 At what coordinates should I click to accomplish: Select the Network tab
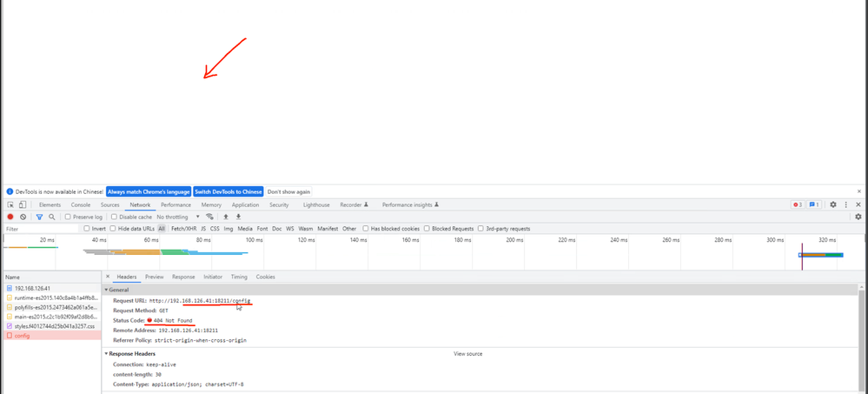[140, 204]
